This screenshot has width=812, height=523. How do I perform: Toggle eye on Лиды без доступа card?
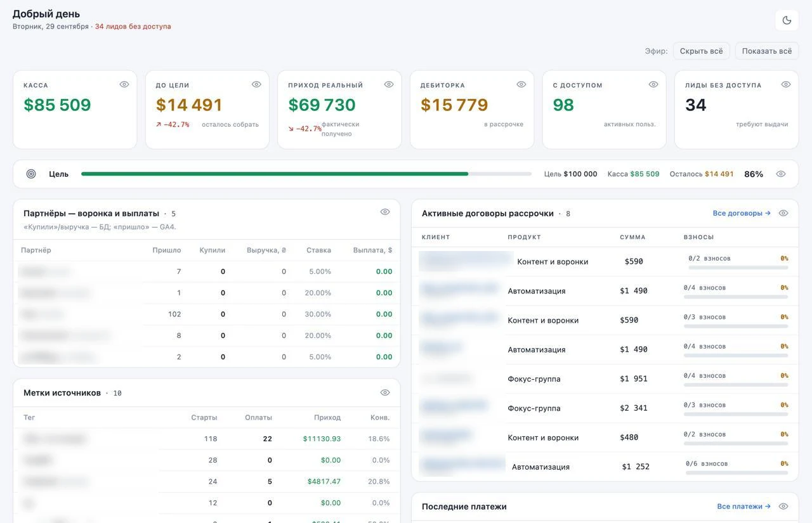[x=786, y=84]
